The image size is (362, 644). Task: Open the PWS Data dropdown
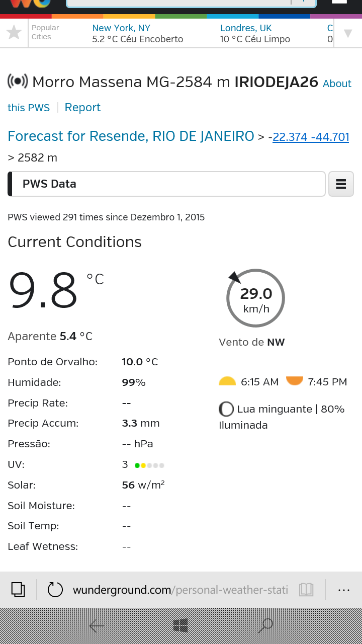[167, 184]
